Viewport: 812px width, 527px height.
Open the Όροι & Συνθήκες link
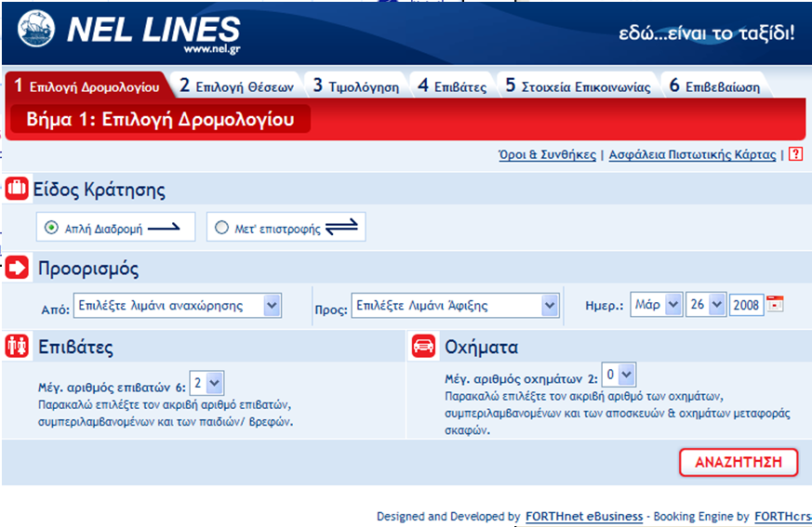[547, 155]
